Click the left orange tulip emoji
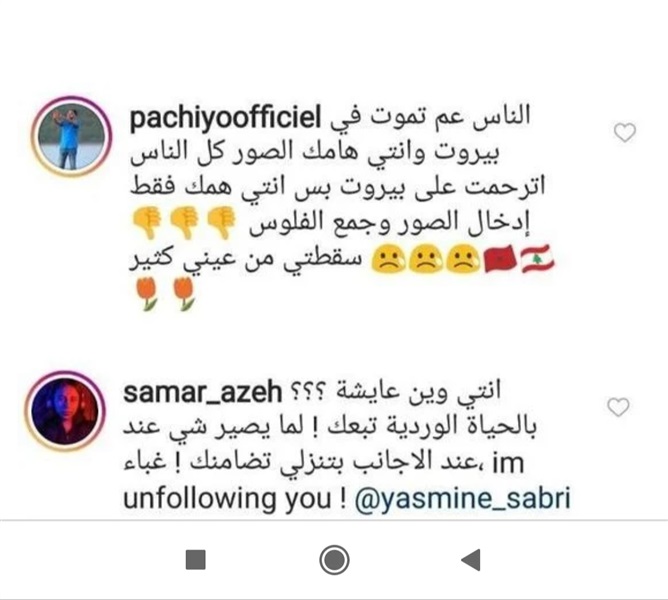The height and width of the screenshot is (600, 668). pos(147,293)
